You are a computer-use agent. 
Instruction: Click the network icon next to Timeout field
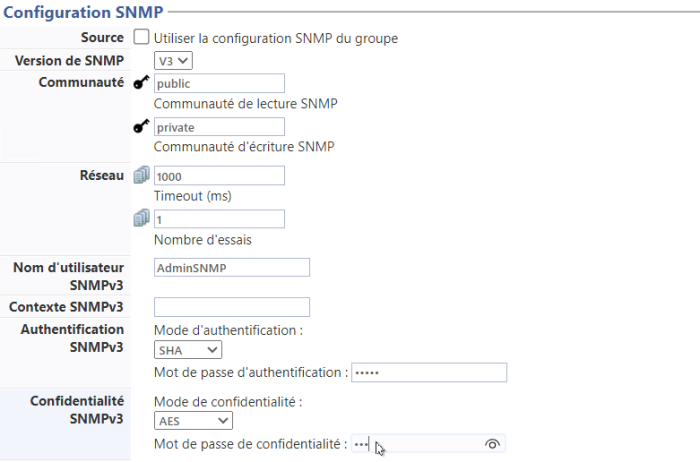(141, 175)
